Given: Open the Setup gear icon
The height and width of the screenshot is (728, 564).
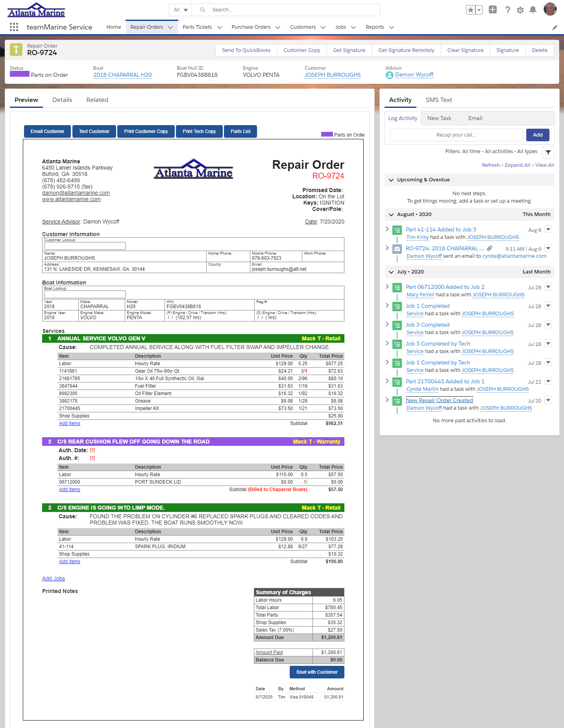Looking at the screenshot, I should (x=520, y=10).
